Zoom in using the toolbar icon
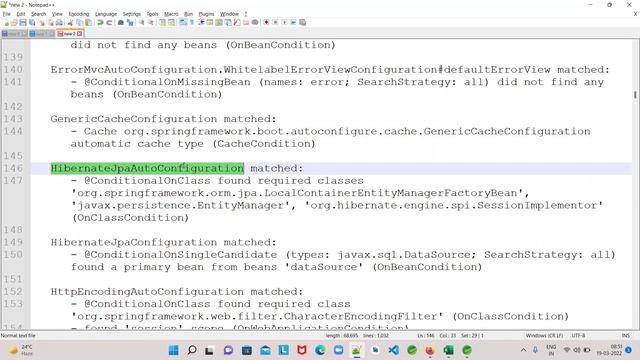Image resolution: width=640 pixels, height=360 pixels. (x=141, y=22)
